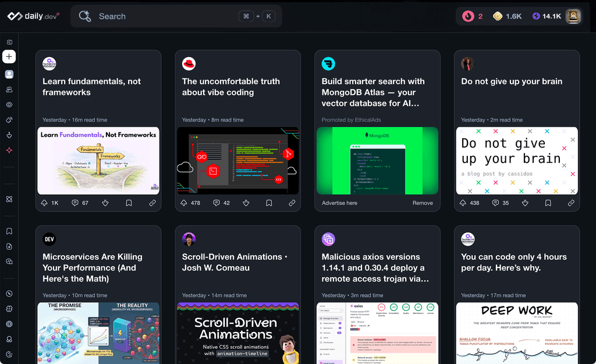Image resolution: width=596 pixels, height=364 pixels.
Task: Click source avatar on Learn fundamentals card
Action: point(49,64)
